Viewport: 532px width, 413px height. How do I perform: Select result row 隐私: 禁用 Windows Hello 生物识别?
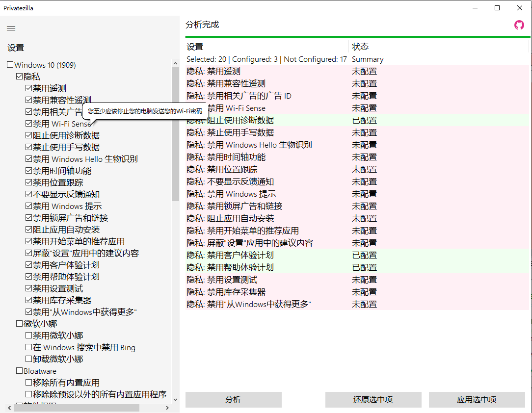pyautogui.click(x=357, y=145)
